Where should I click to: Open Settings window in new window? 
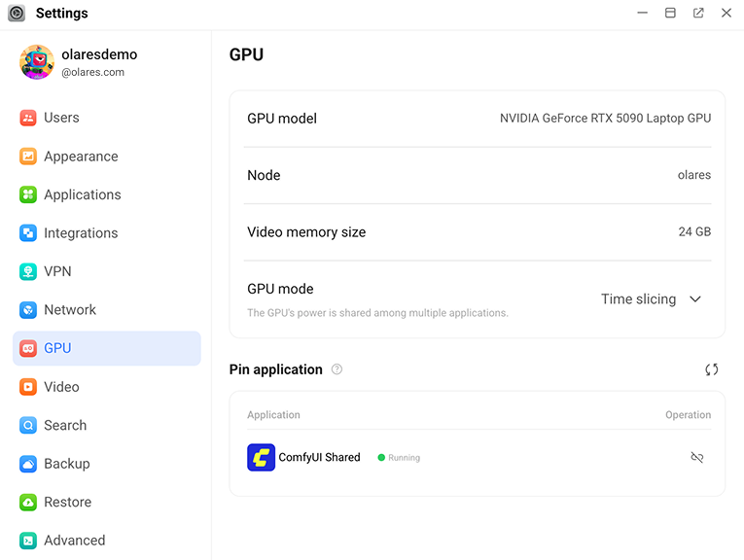click(698, 14)
